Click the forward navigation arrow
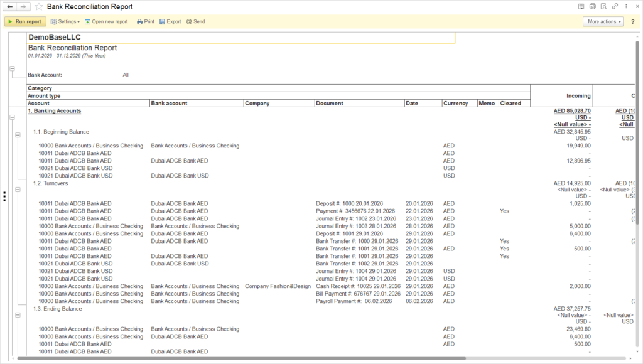 pos(23,6)
